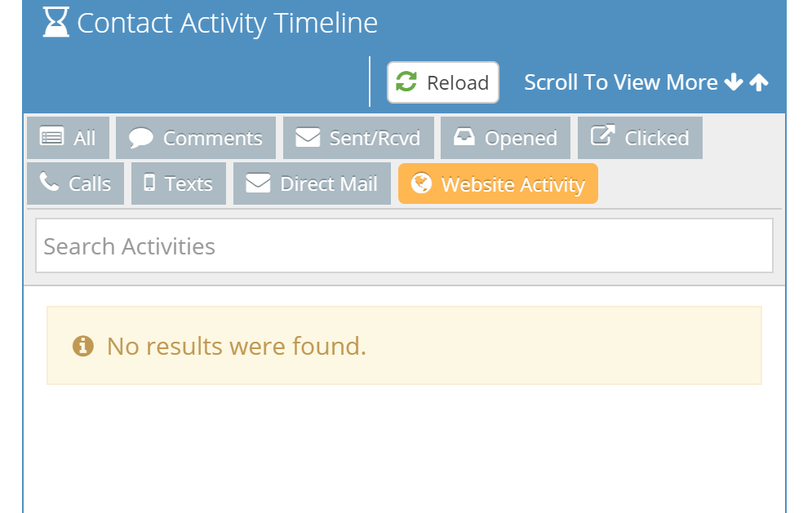
Task: Switch to the Comments filter tab
Action: coord(196,138)
